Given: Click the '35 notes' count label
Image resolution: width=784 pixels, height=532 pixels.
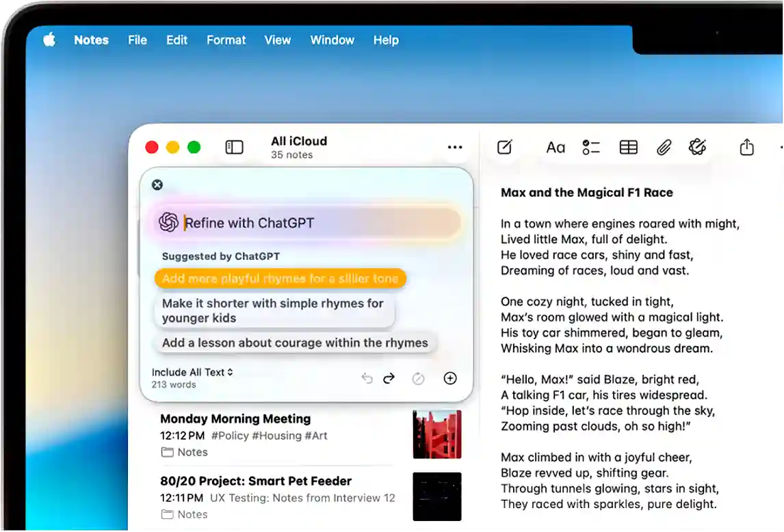Looking at the screenshot, I should [291, 155].
